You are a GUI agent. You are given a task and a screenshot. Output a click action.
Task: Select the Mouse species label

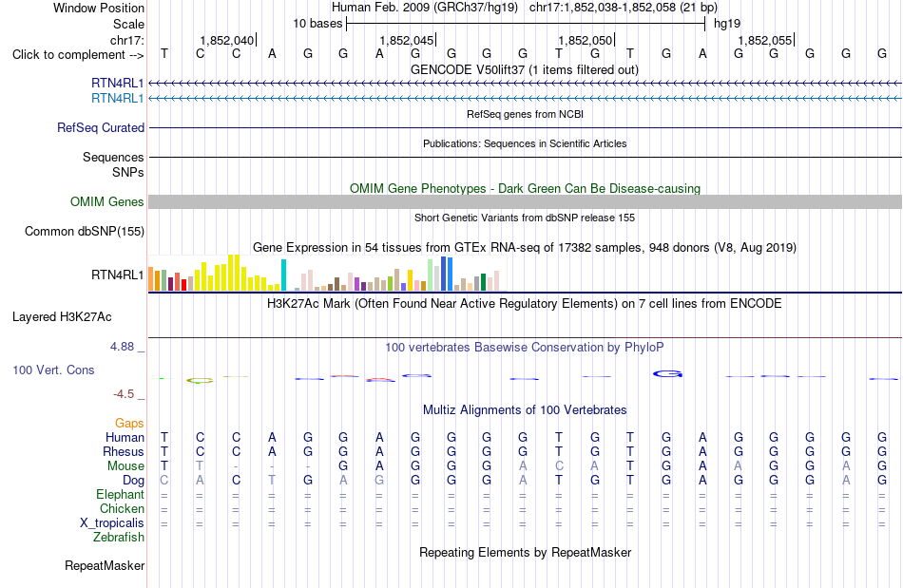tap(125, 466)
